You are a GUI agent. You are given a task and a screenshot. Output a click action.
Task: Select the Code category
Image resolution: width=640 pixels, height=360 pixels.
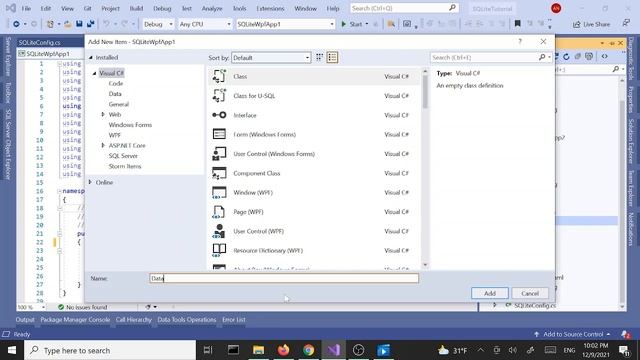click(x=116, y=83)
